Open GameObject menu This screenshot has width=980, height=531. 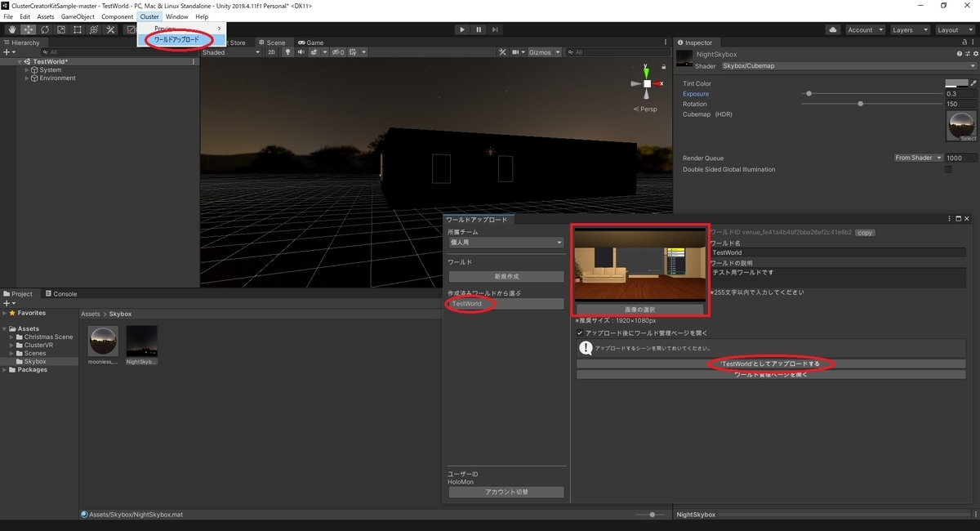(x=78, y=16)
